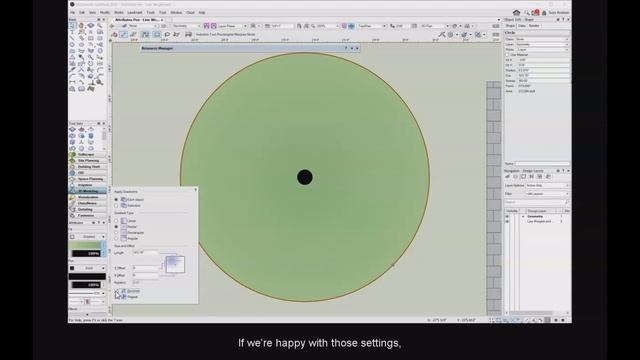Open the Layer Options dropdown

(547, 186)
